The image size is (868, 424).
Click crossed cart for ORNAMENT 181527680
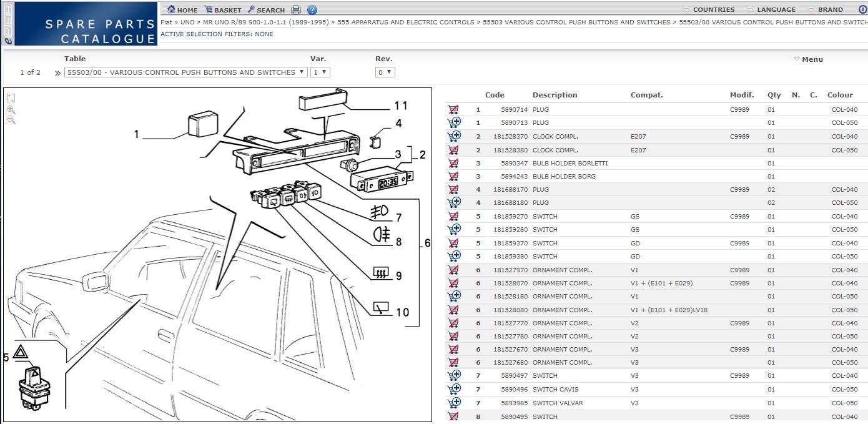[x=453, y=362]
